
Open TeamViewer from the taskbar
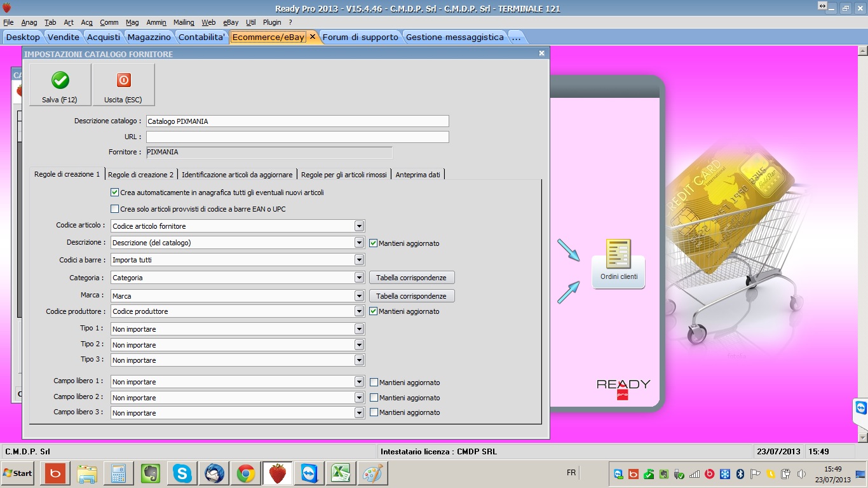pos(309,473)
